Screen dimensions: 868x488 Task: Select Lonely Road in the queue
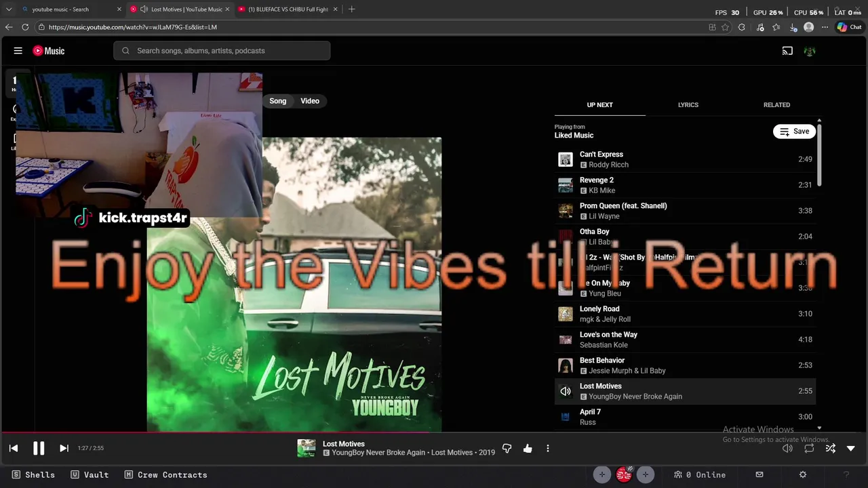pyautogui.click(x=685, y=314)
